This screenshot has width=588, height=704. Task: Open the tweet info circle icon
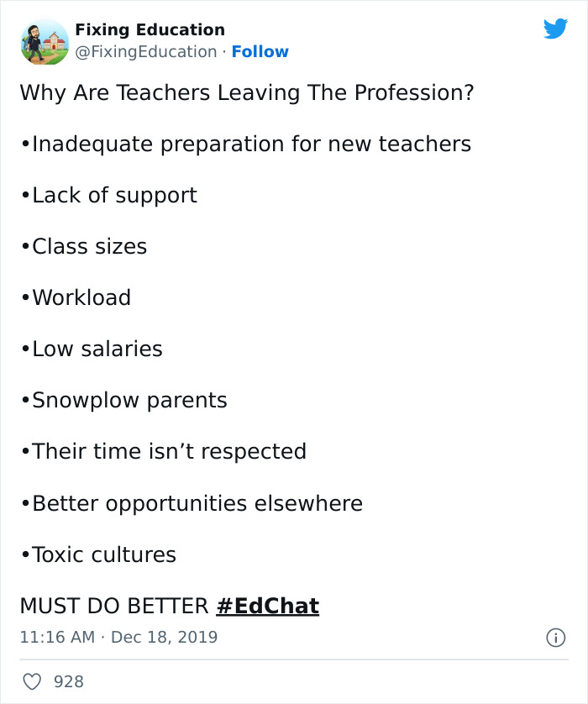click(x=556, y=639)
